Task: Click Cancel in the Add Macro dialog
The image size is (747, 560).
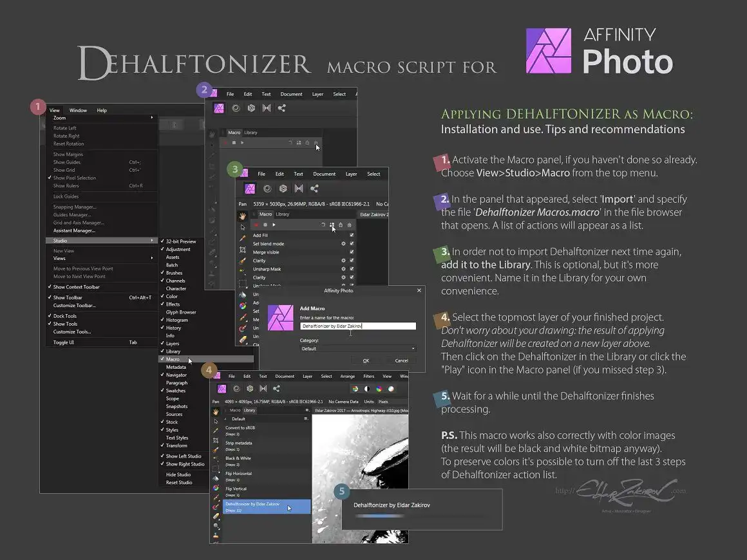Action: pyautogui.click(x=401, y=360)
